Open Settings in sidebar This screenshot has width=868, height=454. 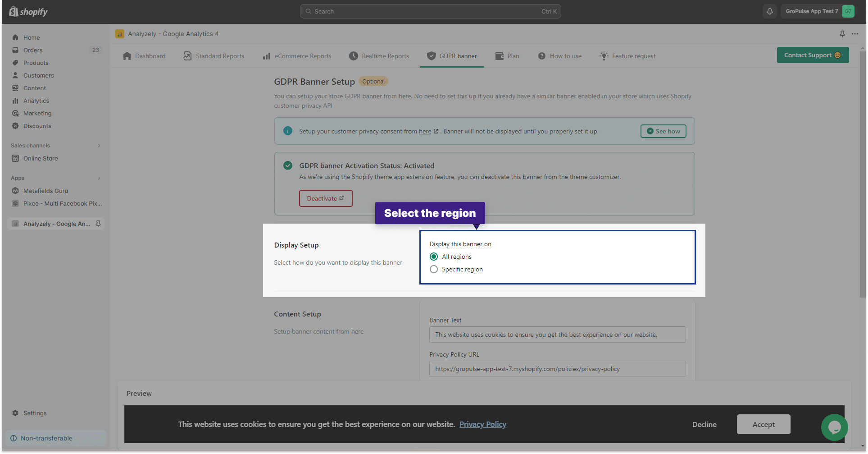point(35,413)
